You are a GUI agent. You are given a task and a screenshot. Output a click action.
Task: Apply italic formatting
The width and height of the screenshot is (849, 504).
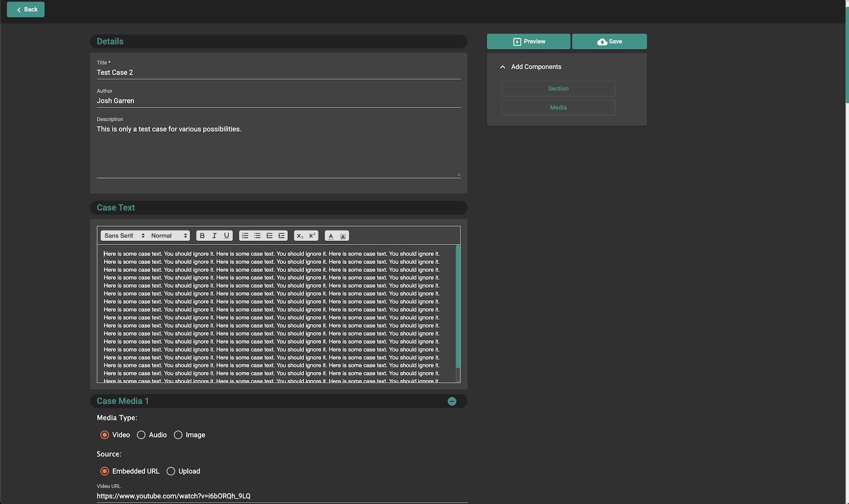coord(214,236)
